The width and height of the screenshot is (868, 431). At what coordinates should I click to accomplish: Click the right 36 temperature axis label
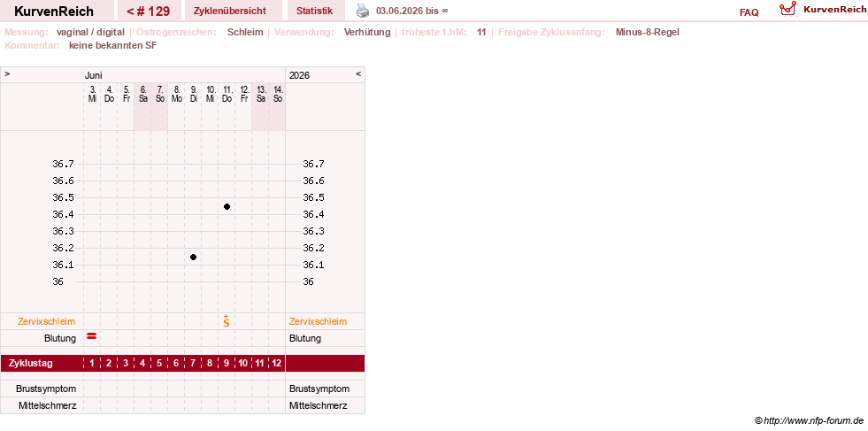pos(308,281)
